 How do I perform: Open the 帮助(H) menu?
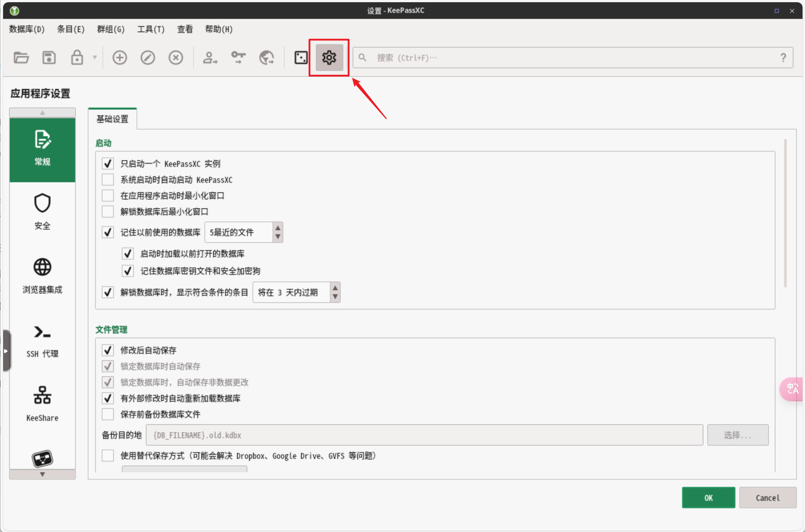pos(219,29)
